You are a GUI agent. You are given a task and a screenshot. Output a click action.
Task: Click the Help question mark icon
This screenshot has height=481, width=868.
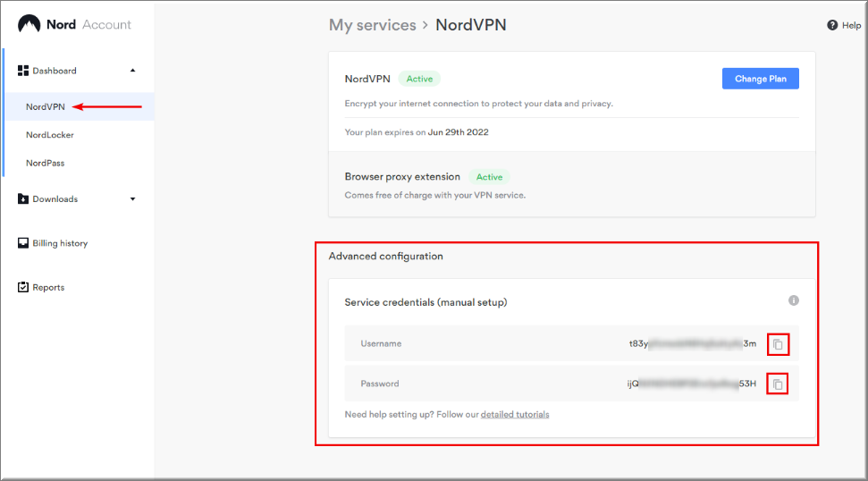[x=832, y=25]
